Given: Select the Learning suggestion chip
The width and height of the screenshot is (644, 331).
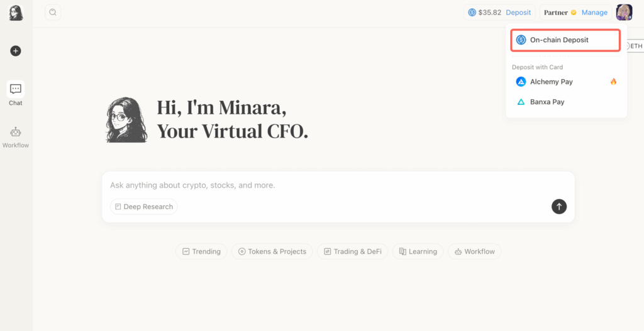Looking at the screenshot, I should click(x=418, y=251).
